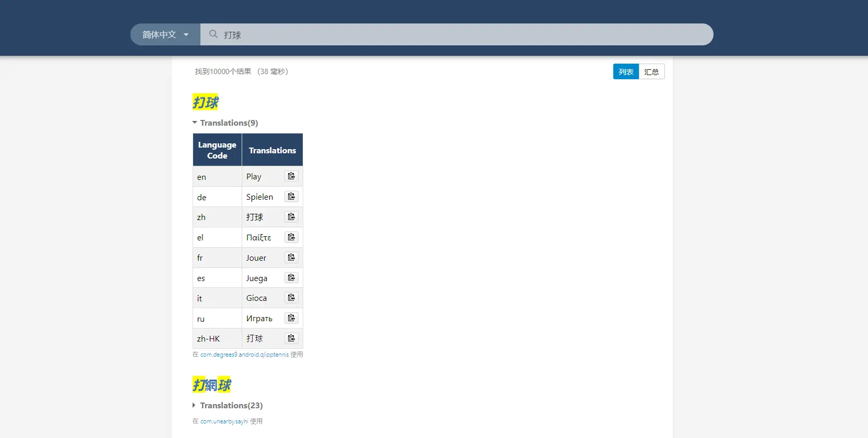Copy the zh translation 打球
The height and width of the screenshot is (438, 868).
(291, 217)
